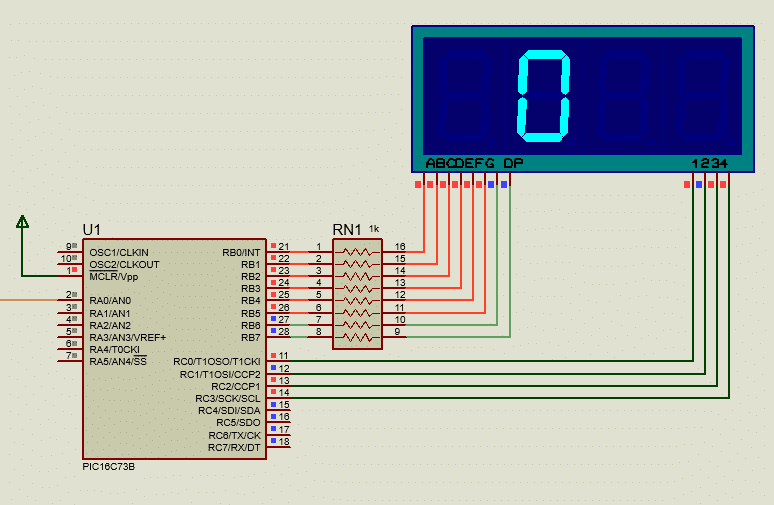The image size is (774, 505).
Task: Select the power terminal arrow symbol
Action: click(22, 222)
